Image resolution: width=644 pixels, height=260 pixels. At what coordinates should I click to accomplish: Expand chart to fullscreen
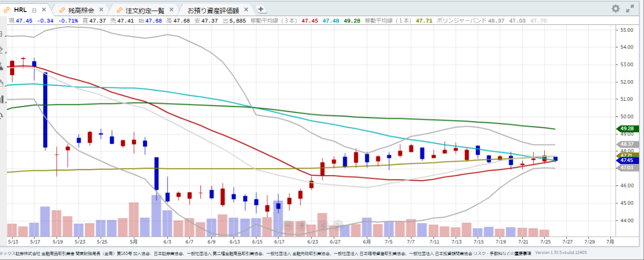[630, 9]
